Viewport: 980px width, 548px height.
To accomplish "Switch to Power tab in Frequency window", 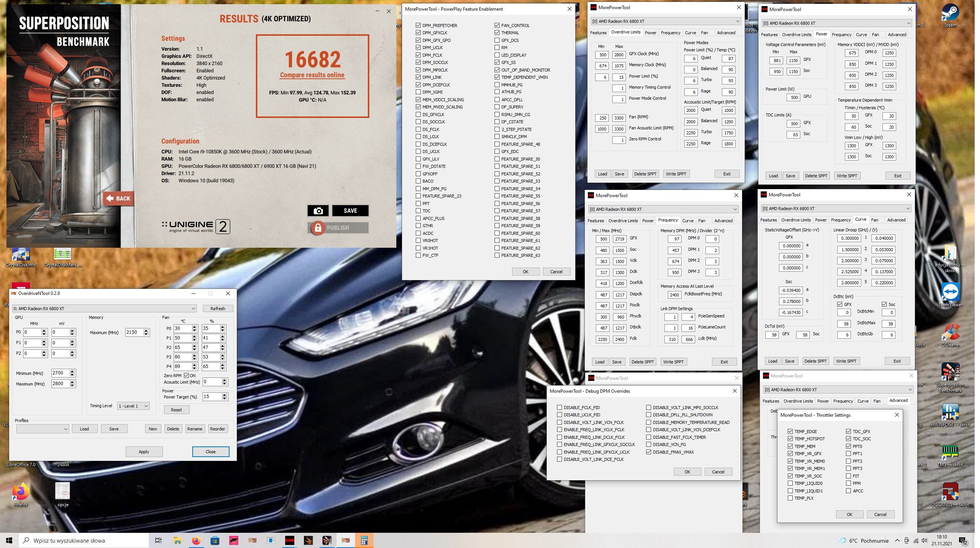I will pyautogui.click(x=648, y=221).
